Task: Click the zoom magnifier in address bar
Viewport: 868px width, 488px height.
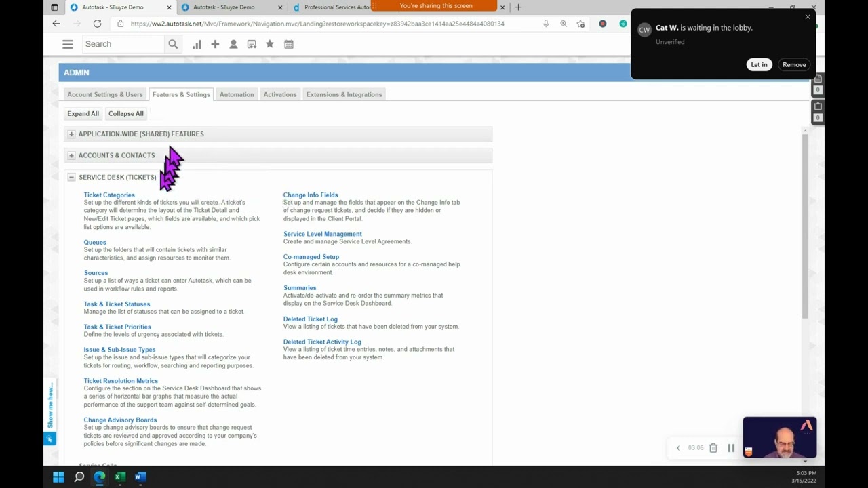Action: [564, 24]
